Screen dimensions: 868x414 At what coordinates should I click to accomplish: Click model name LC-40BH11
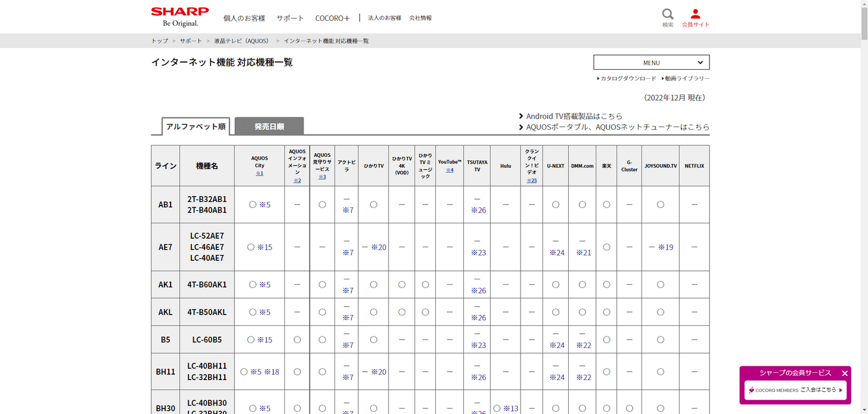207,366
